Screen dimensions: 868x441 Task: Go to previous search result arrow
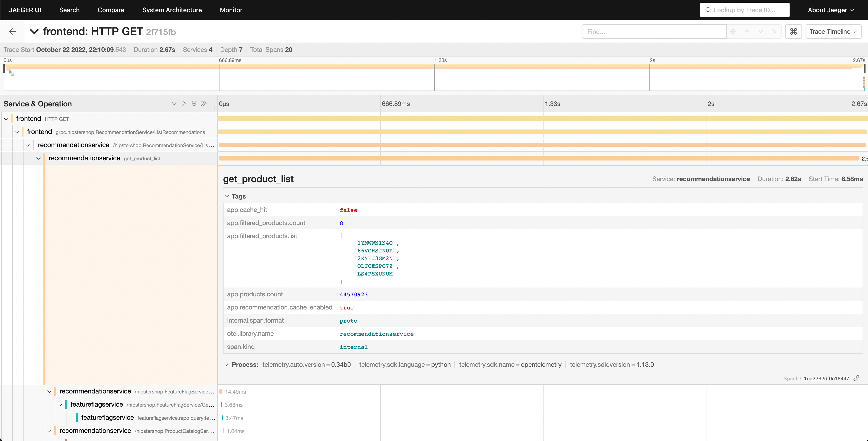coord(747,32)
